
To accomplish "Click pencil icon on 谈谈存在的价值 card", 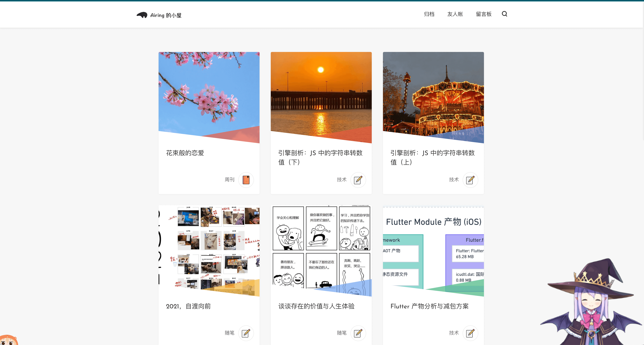I will (x=358, y=333).
